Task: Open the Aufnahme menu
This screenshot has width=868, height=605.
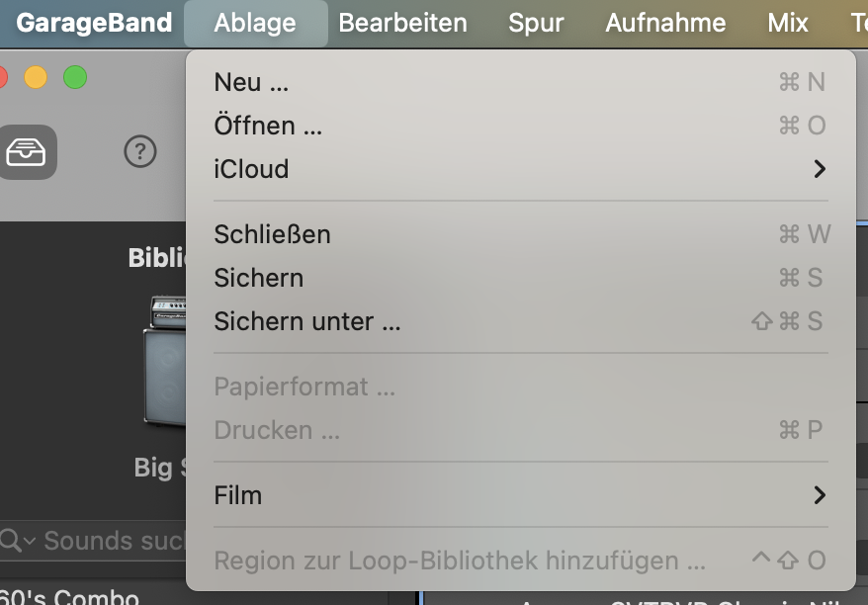Action: point(665,24)
